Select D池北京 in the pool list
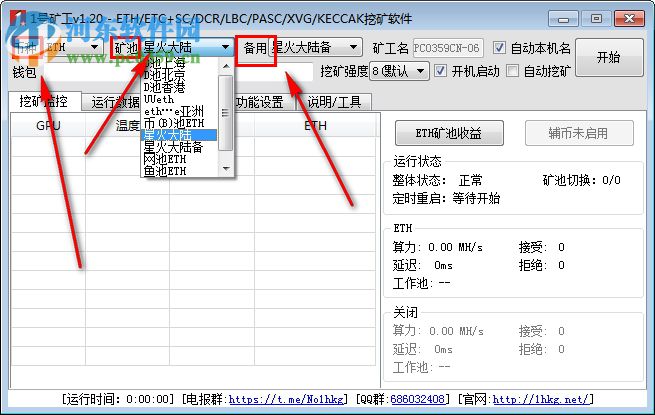Image resolution: width=655 pixels, height=415 pixels. tap(180, 75)
